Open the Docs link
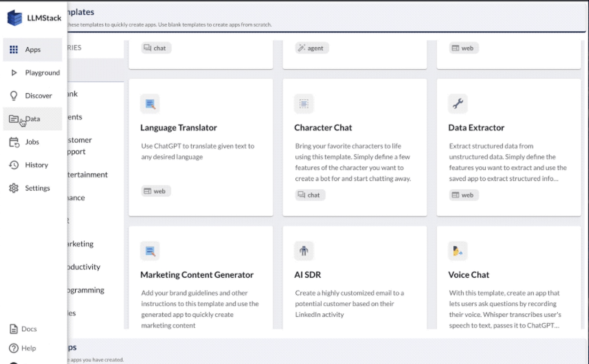 tap(29, 329)
